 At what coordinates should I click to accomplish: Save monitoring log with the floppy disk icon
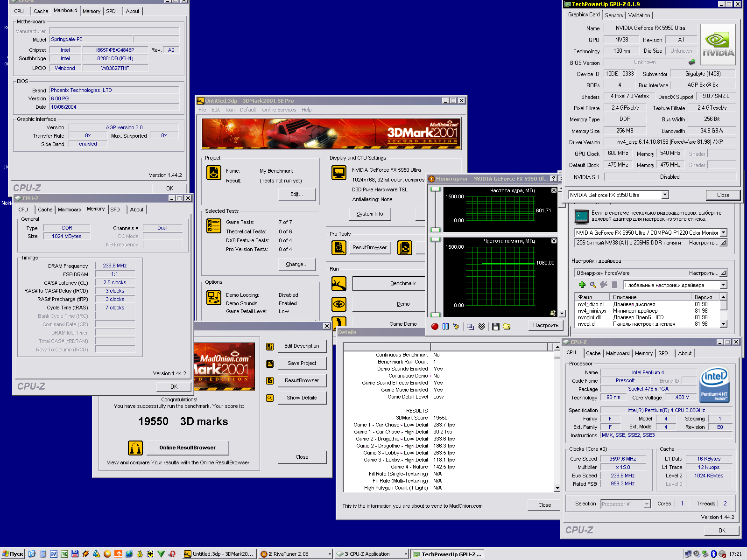pyautogui.click(x=496, y=326)
